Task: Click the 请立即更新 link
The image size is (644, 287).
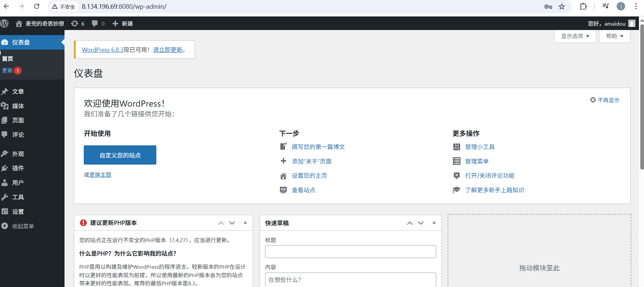Action: coord(168,50)
